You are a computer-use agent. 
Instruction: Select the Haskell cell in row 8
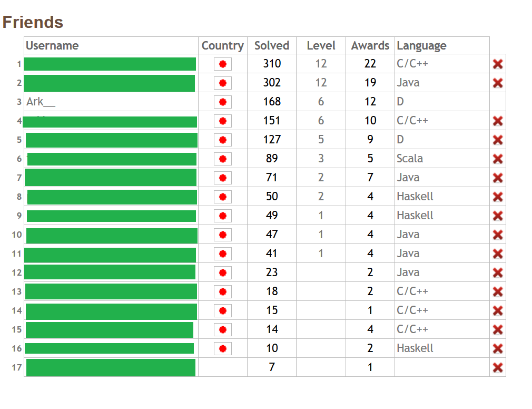[x=415, y=197]
